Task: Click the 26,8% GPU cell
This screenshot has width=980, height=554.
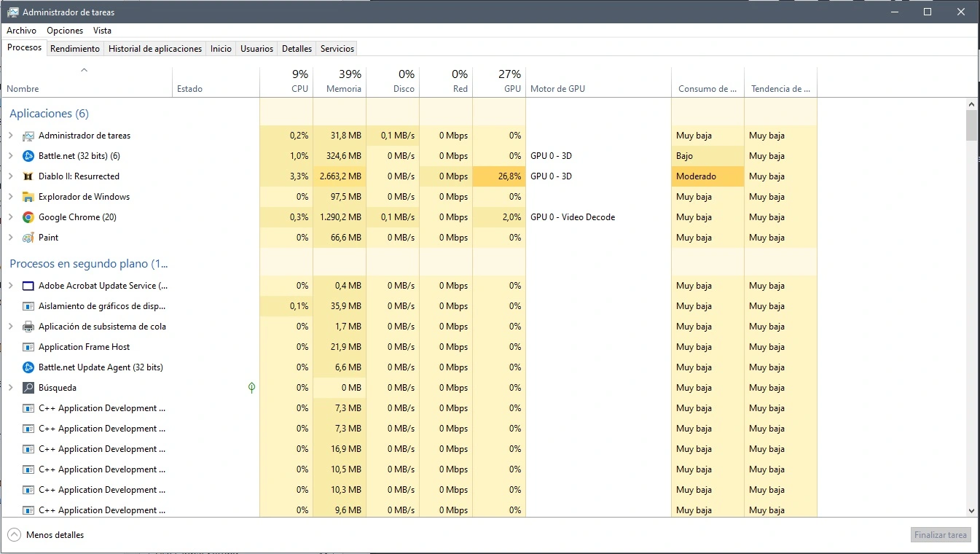Action: click(499, 176)
